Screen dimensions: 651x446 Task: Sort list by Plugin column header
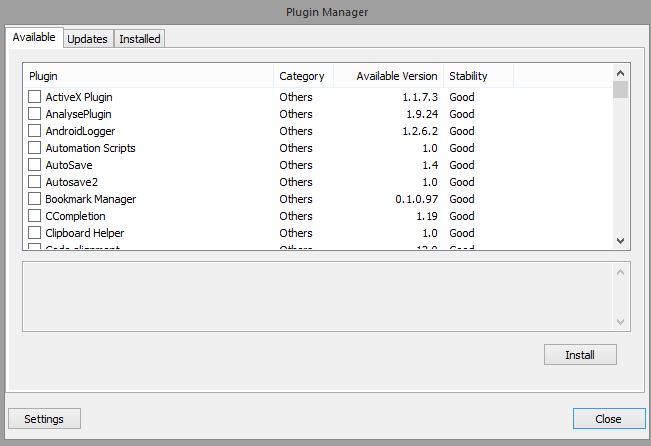148,76
